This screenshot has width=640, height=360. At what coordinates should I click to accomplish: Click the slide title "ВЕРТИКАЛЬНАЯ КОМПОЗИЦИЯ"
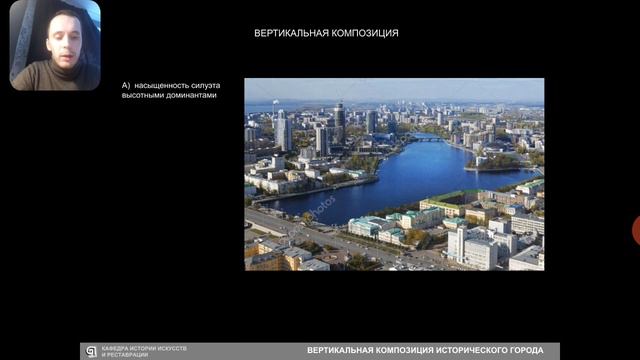click(x=326, y=33)
